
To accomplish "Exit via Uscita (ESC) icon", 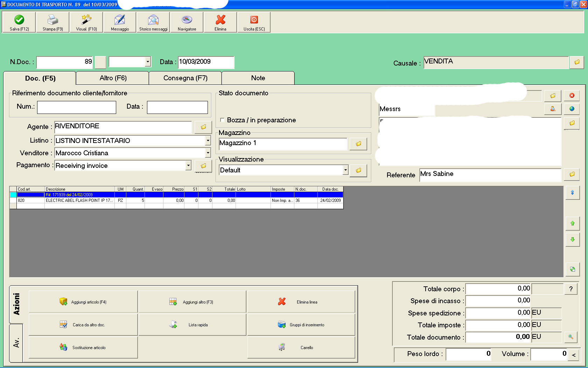I will tap(254, 22).
